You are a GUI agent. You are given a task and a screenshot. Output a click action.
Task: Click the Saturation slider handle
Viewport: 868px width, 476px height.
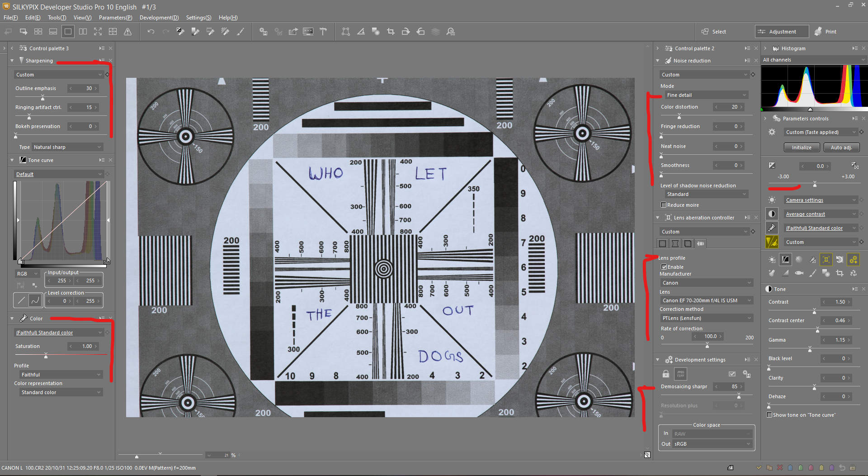(x=46, y=356)
